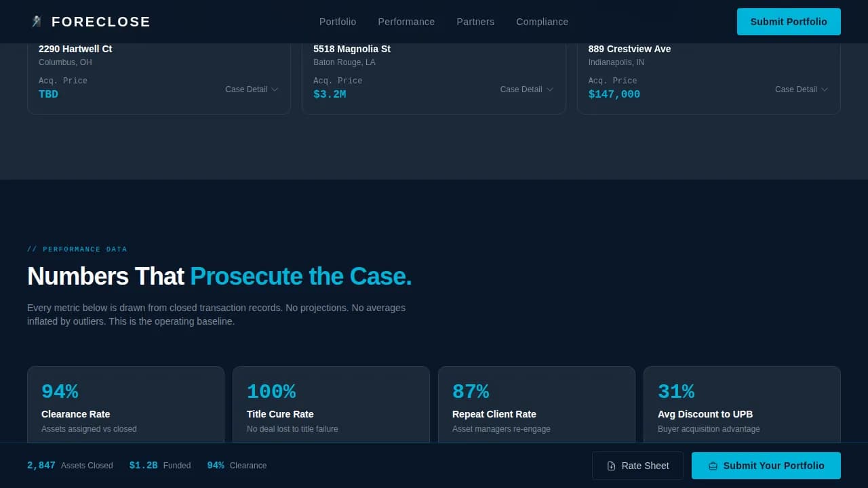
Task: Select Partners in the navigation bar
Action: [475, 22]
